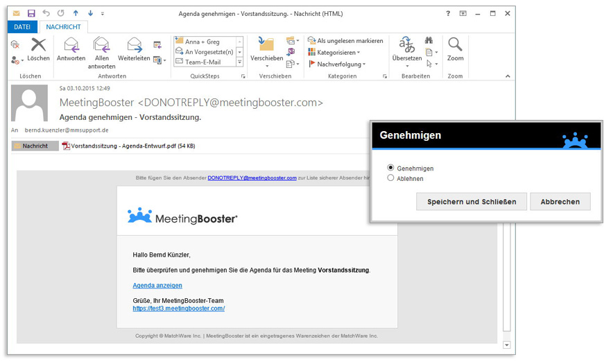The image size is (604, 364).
Task: Open the More respond actions dropdown
Action: pyautogui.click(x=159, y=60)
